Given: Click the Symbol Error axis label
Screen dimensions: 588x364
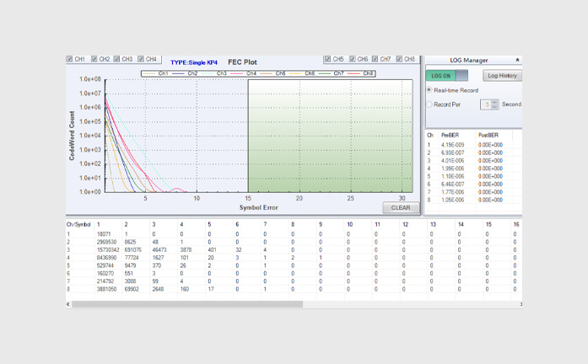Looking at the screenshot, I should [x=259, y=207].
